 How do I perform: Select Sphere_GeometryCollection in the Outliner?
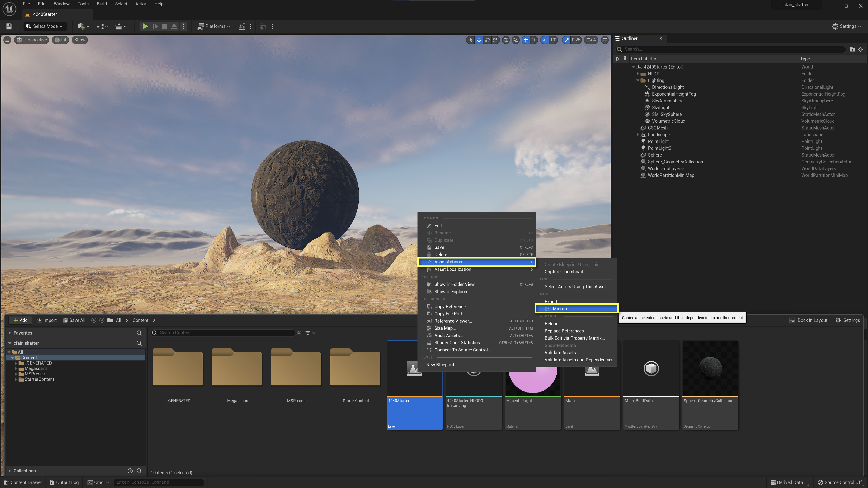(x=675, y=162)
